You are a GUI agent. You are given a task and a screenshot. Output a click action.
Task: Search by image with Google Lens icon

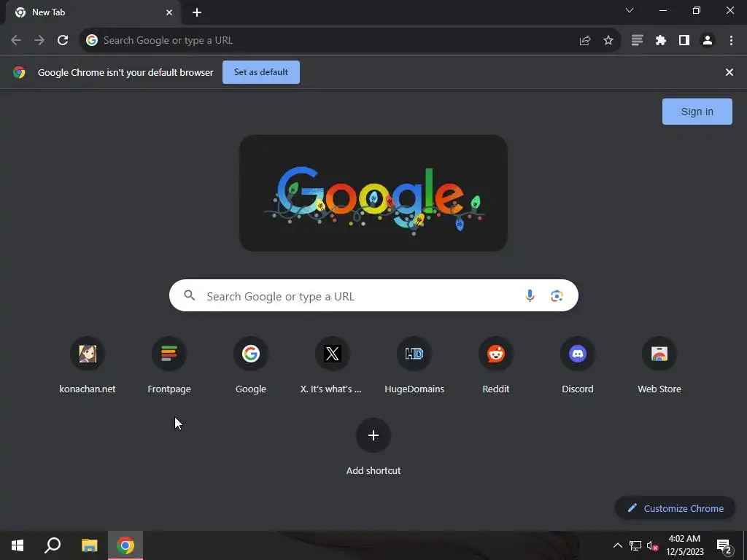(x=557, y=296)
